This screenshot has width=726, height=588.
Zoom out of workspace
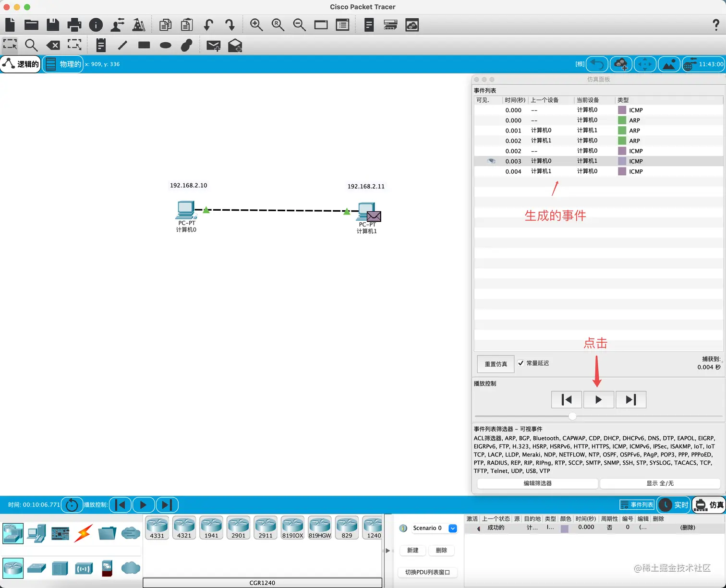click(x=300, y=24)
